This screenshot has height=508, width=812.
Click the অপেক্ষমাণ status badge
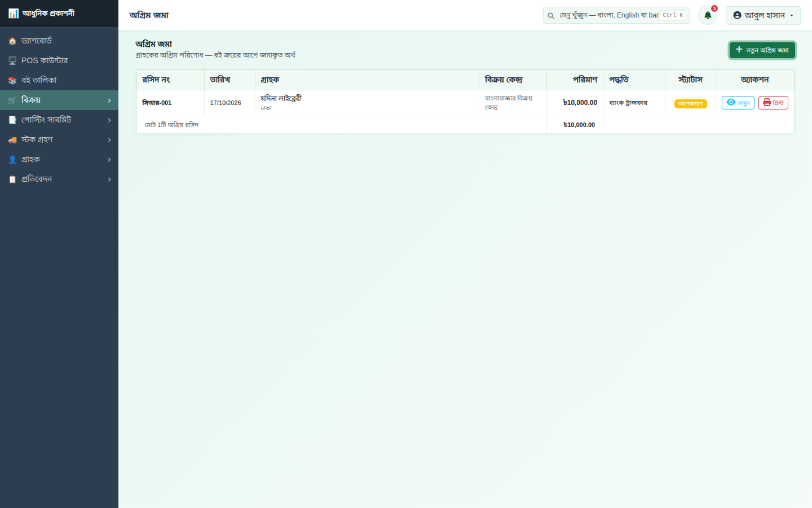tap(691, 103)
